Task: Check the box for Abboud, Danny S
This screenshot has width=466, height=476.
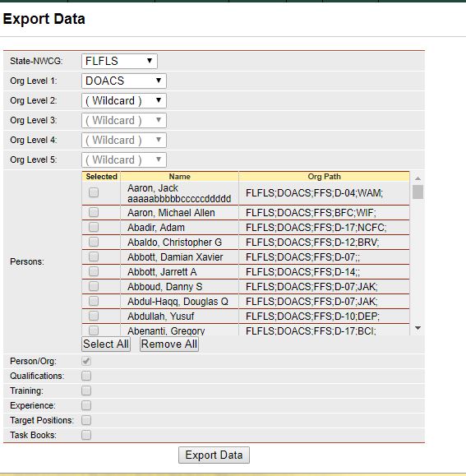Action: click(x=94, y=286)
